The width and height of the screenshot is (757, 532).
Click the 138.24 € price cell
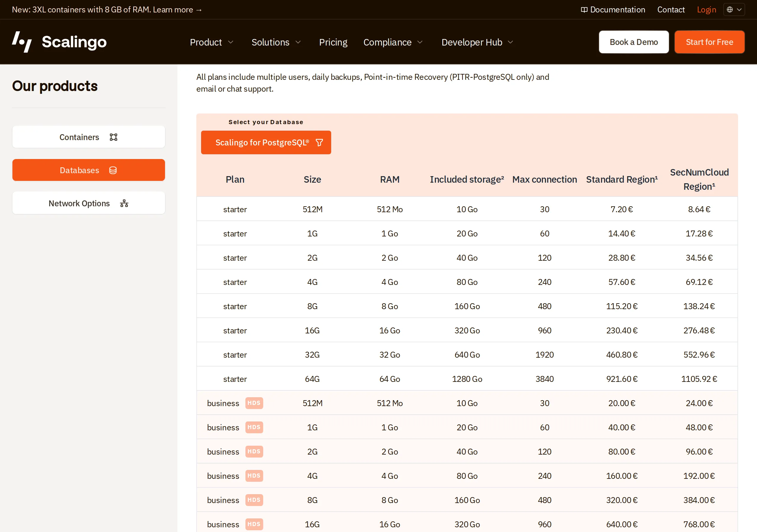699,306
